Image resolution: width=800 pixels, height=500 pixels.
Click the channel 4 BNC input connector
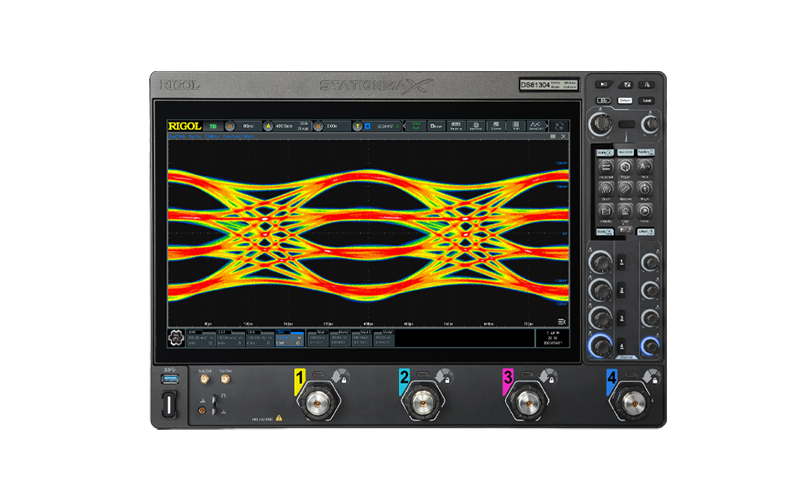pos(631,406)
